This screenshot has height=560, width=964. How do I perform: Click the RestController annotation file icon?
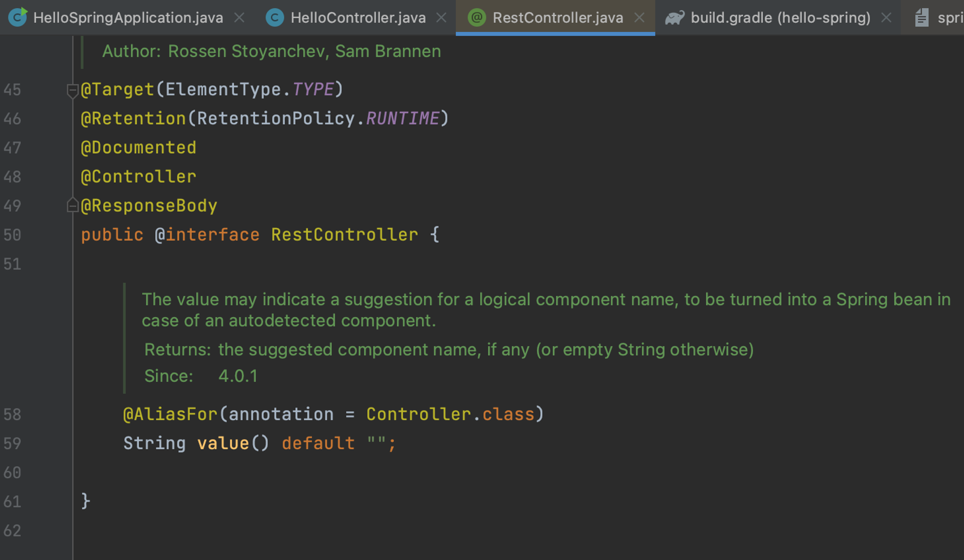coord(477,18)
